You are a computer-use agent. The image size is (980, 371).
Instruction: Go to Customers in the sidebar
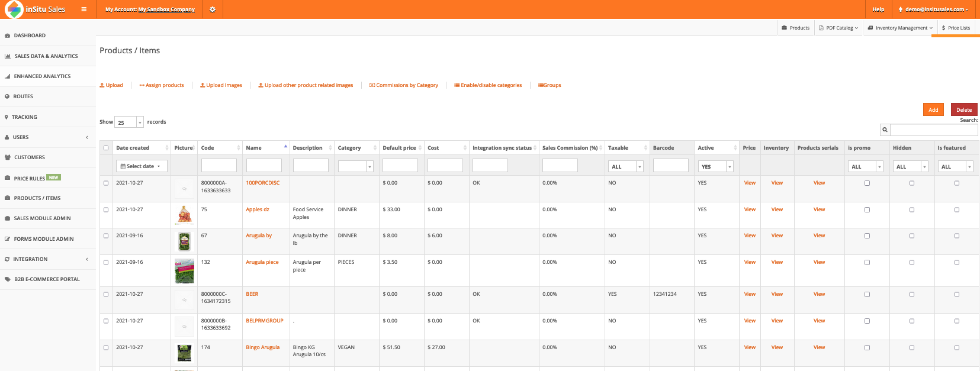30,157
